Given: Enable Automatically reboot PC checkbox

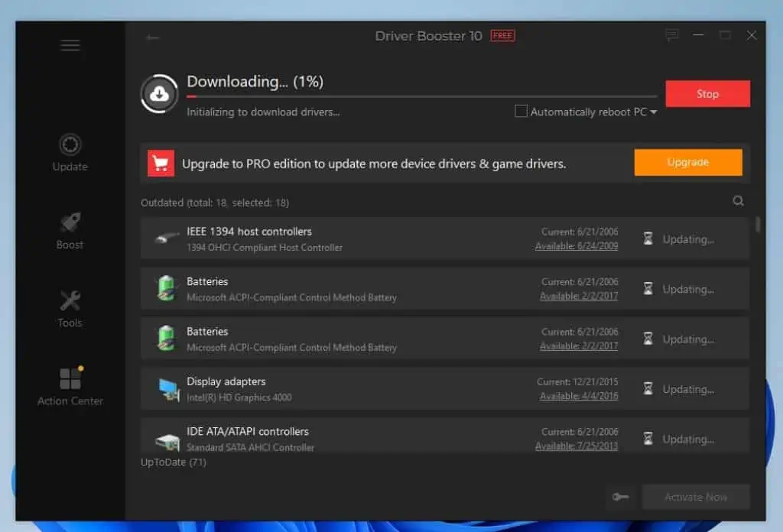Looking at the screenshot, I should [521, 112].
